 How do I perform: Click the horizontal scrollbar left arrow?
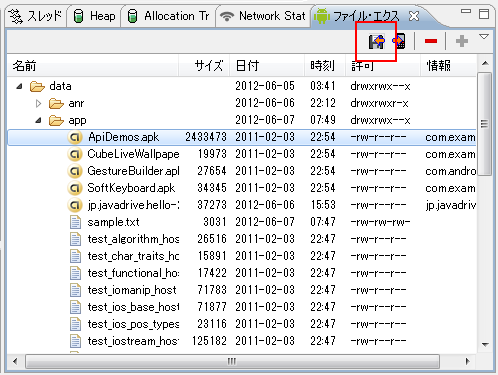(x=15, y=361)
